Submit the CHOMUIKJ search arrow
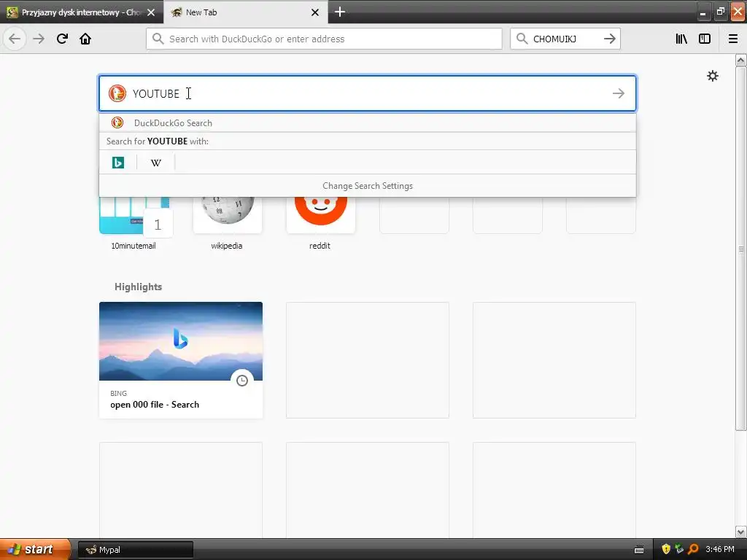 609,39
